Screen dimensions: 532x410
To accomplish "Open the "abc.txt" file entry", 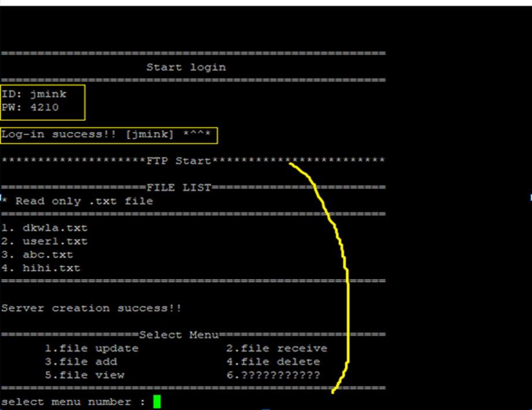I will 38,254.
